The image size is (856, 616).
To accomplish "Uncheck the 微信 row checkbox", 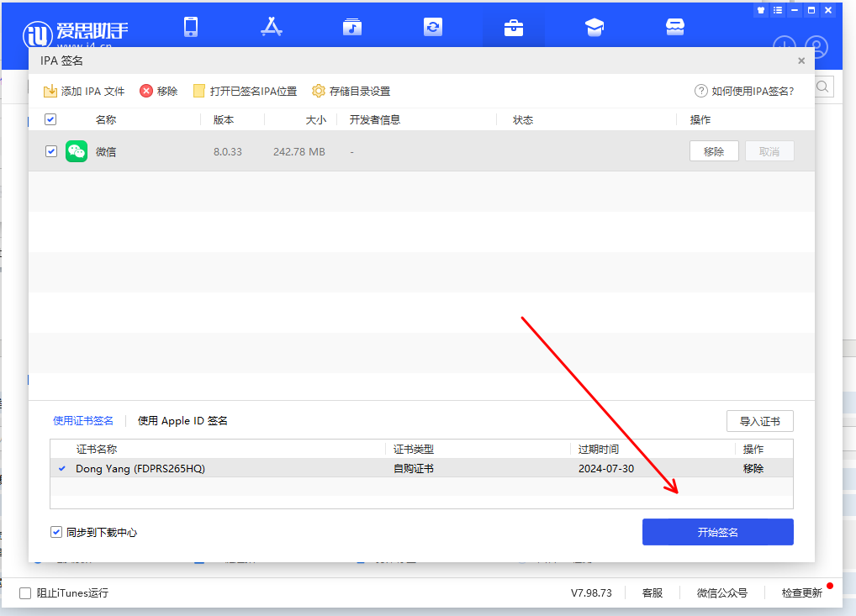I will coord(51,151).
